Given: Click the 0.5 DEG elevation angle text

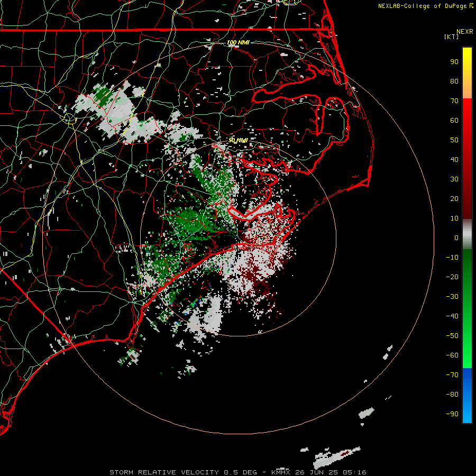Looking at the screenshot, I should coord(240,472).
